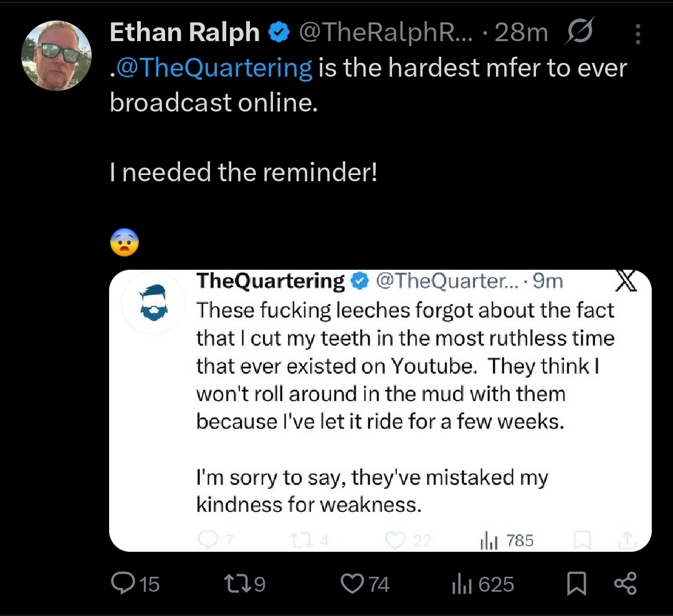The width and height of the screenshot is (673, 616).
Task: Open the @TheRalphR... handle link
Action: pyautogui.click(x=386, y=32)
